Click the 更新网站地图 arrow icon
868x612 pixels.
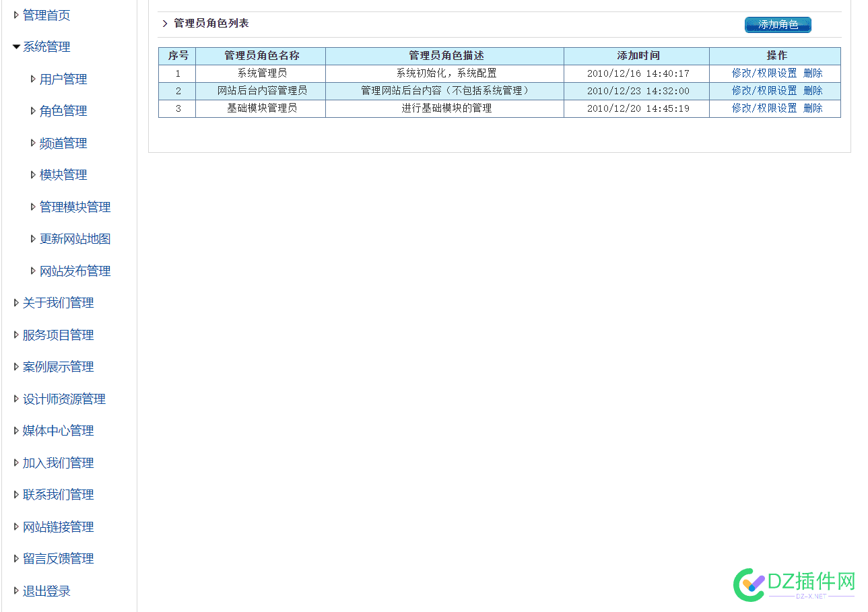pos(33,239)
